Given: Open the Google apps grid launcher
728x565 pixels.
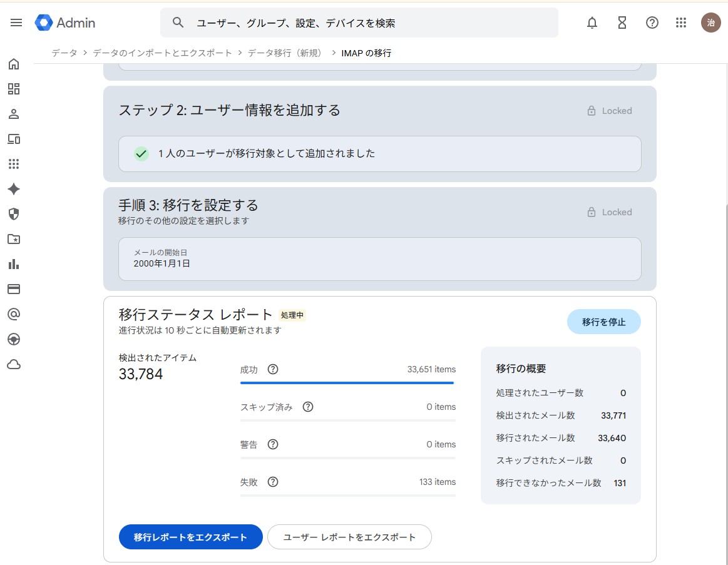Looking at the screenshot, I should pyautogui.click(x=681, y=23).
